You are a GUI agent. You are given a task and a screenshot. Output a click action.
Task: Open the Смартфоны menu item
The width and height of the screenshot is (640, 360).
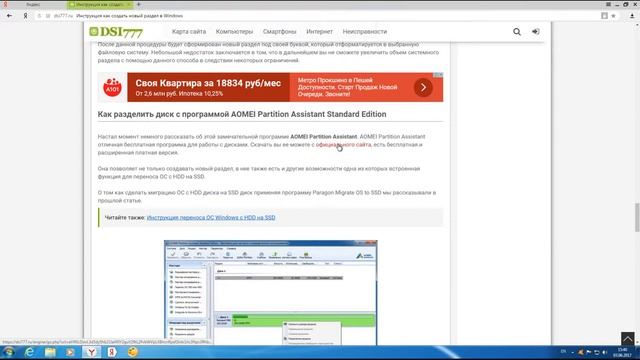click(x=280, y=31)
